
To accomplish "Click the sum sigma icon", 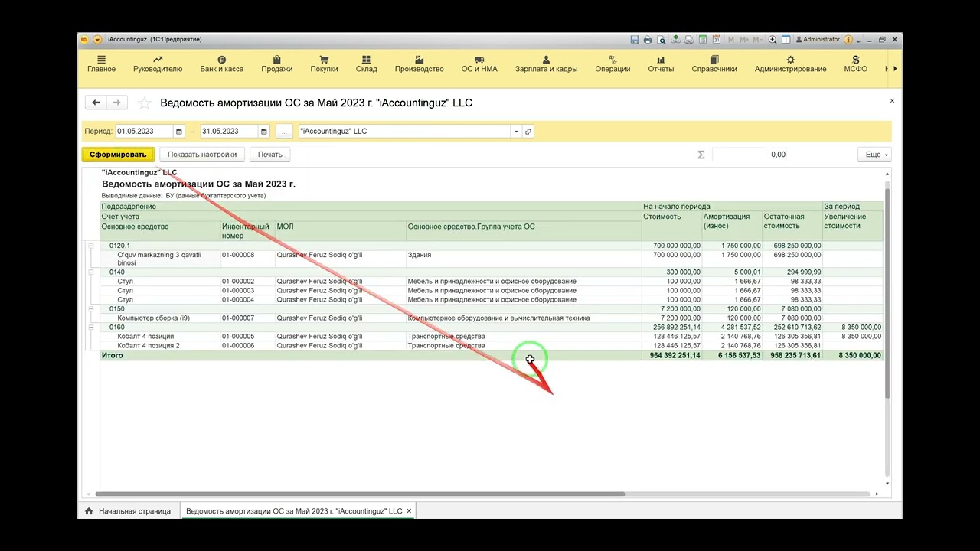I will click(701, 155).
